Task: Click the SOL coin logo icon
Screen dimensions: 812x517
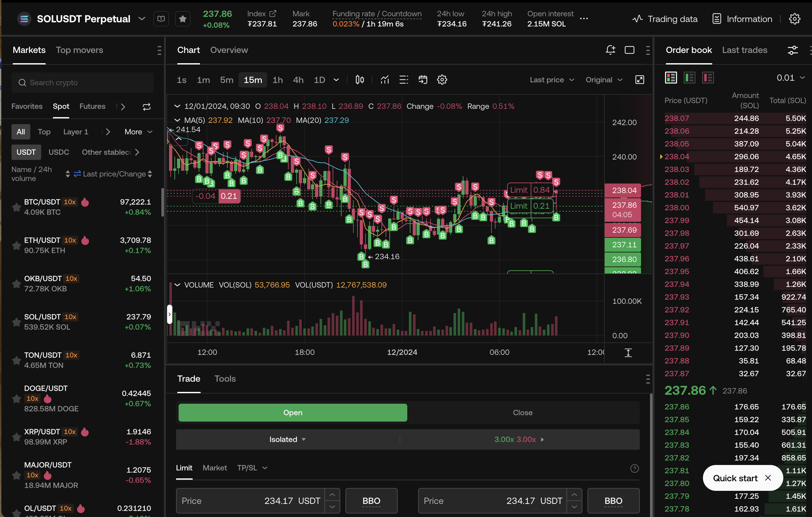Action: pos(24,19)
